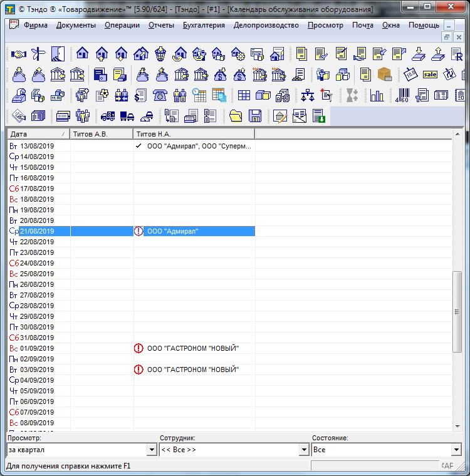Click the signpost direction icon

click(38, 54)
